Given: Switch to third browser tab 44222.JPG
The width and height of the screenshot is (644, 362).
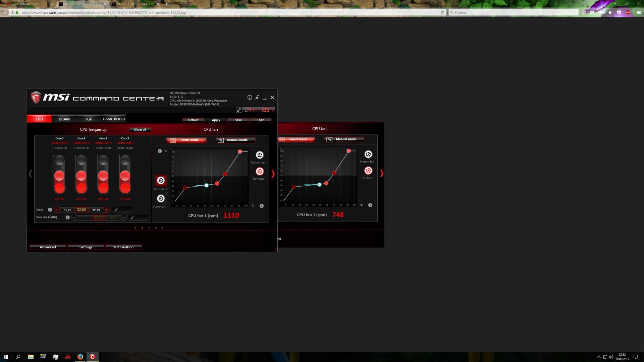Looking at the screenshot, I should [x=135, y=4].
